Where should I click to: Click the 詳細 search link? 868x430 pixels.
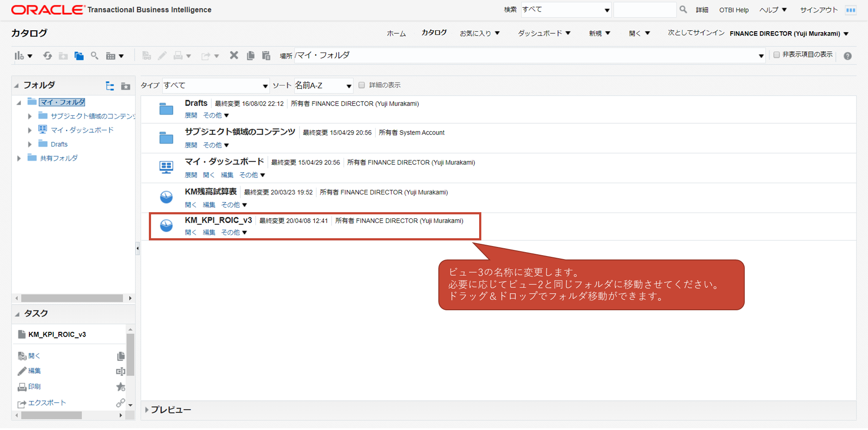point(702,10)
